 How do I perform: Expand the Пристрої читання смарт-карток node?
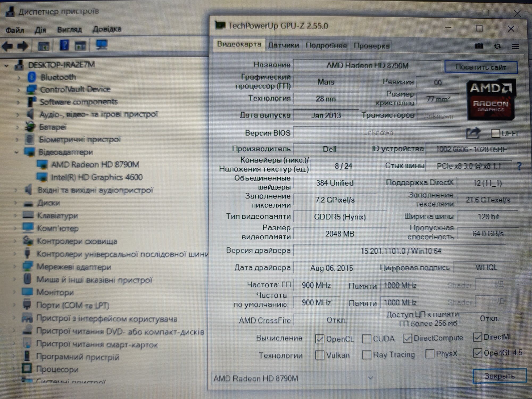click(14, 343)
